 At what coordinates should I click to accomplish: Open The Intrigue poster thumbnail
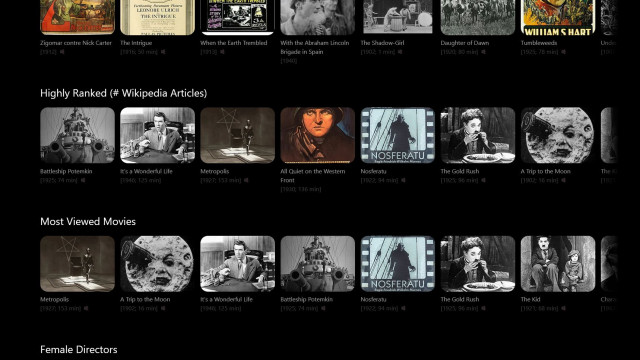tap(158, 17)
